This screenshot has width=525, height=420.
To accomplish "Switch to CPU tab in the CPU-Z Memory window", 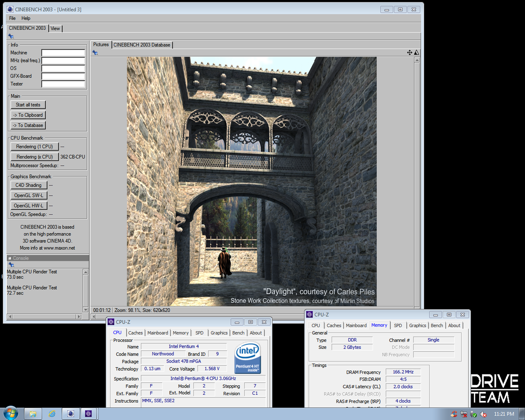I will [316, 325].
